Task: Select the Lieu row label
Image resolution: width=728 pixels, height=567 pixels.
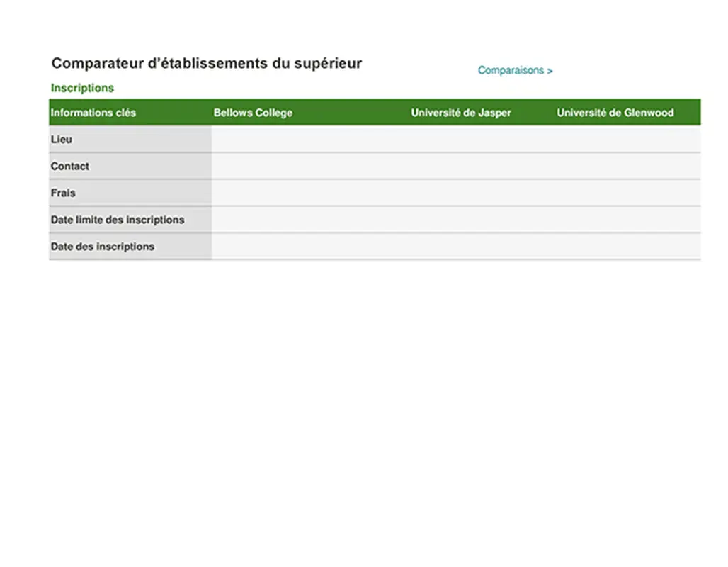Action: [x=61, y=140]
